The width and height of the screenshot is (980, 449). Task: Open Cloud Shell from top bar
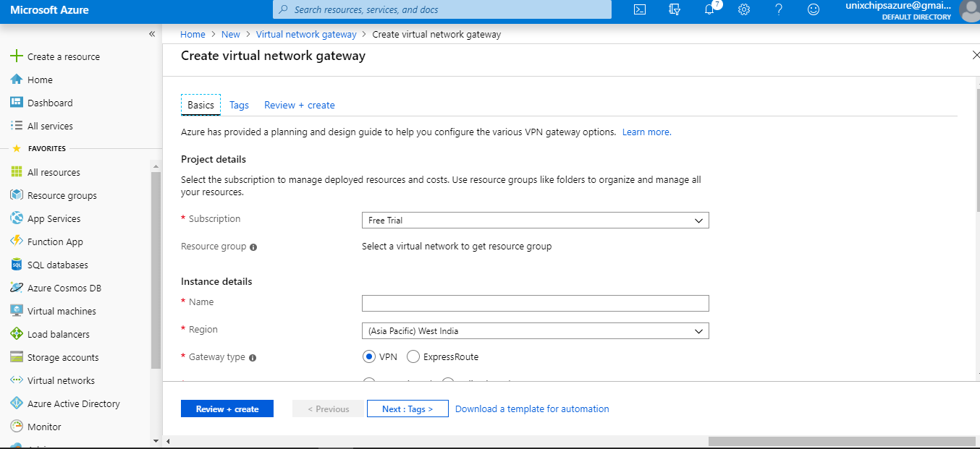click(640, 9)
